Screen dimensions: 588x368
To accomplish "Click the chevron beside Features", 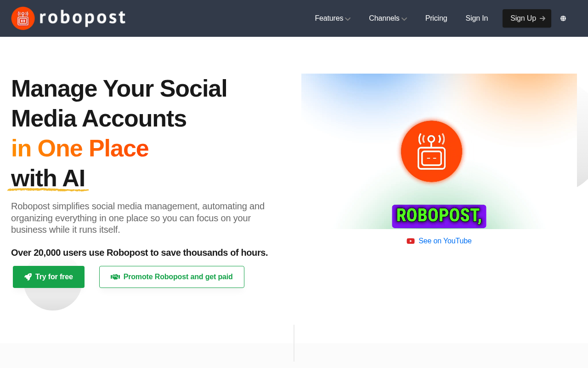I will (x=348, y=18).
